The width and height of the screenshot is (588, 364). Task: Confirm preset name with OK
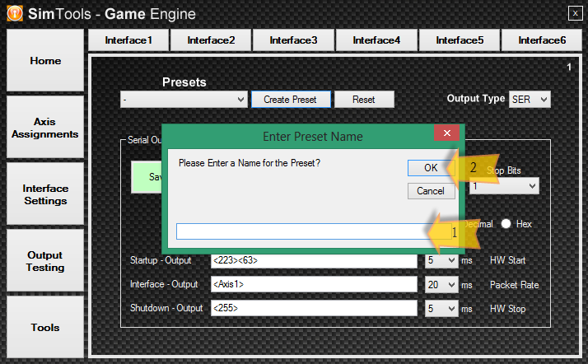click(431, 168)
